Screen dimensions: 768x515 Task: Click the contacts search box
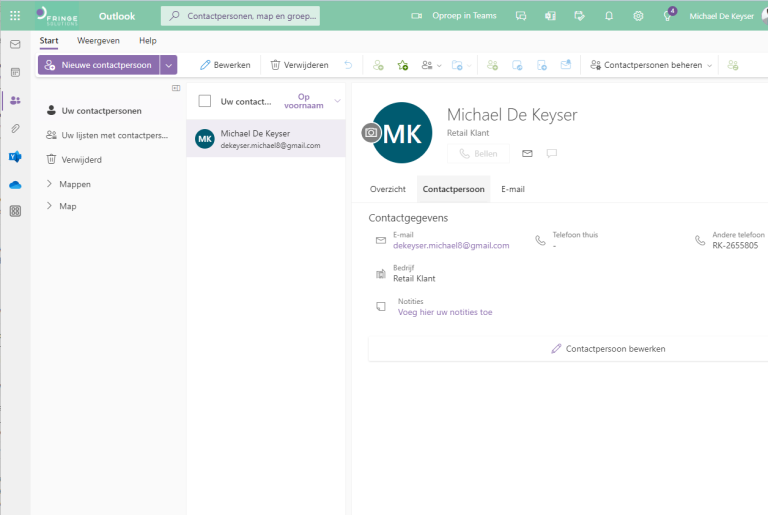[240, 16]
